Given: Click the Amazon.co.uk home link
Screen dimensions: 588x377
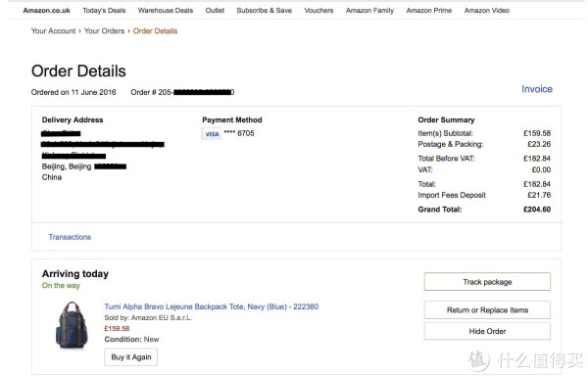Looking at the screenshot, I should point(46,11).
